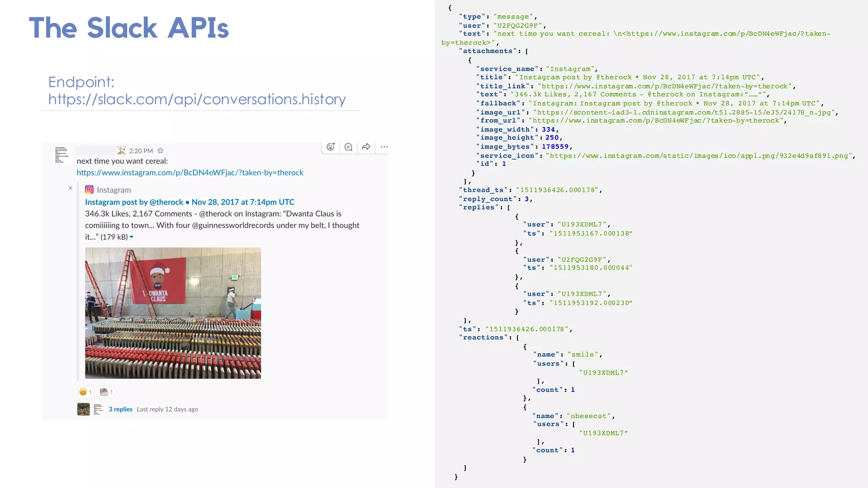Click the "title_link" URL in JSON
Viewport: 868px width, 488px height.
pyautogui.click(x=664, y=86)
